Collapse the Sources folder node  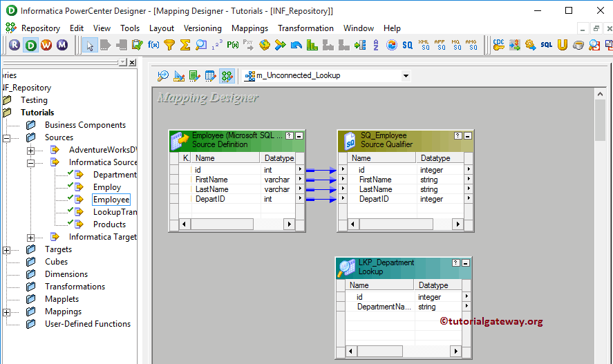[7, 138]
